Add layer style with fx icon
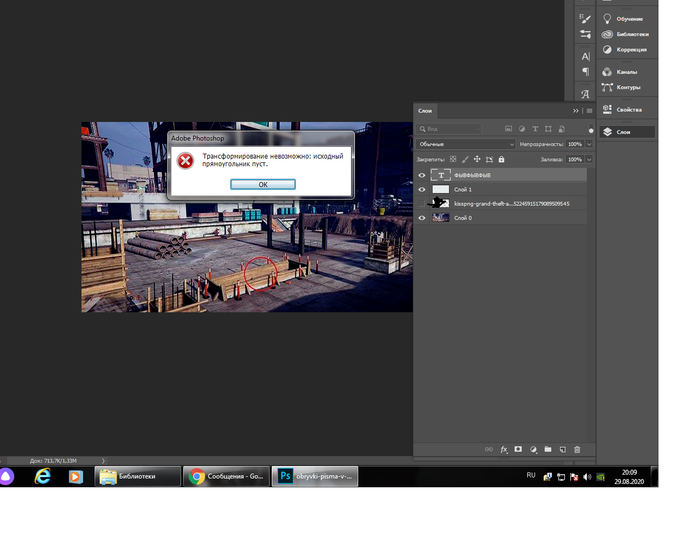The image size is (700, 560). [504, 449]
